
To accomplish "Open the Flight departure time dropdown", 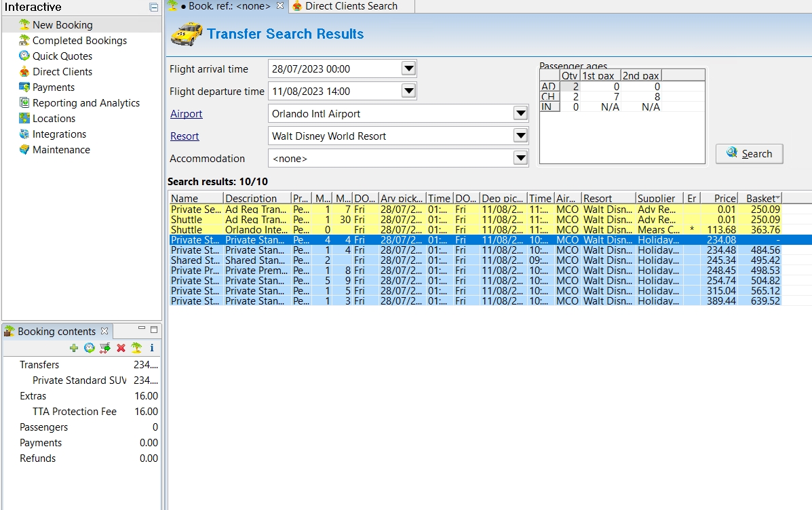I will pyautogui.click(x=408, y=91).
